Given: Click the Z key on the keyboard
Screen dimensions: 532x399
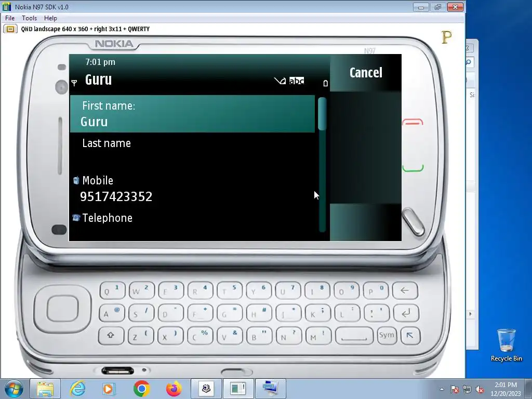Looking at the screenshot, I should [x=141, y=336].
